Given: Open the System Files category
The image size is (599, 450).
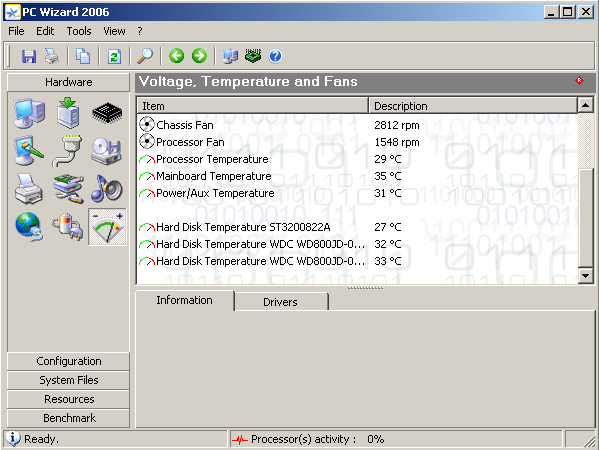Looking at the screenshot, I should click(x=68, y=380).
